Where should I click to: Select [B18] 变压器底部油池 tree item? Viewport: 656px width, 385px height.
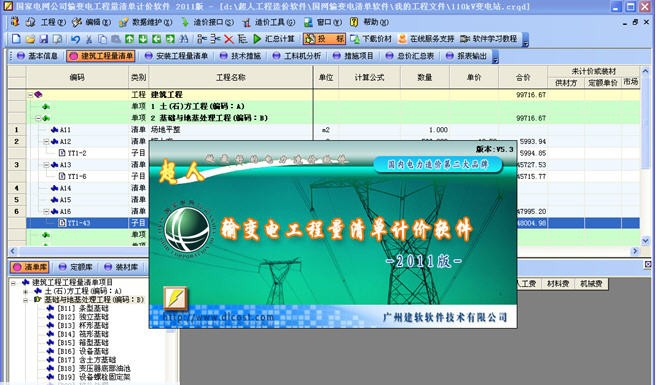(94, 368)
